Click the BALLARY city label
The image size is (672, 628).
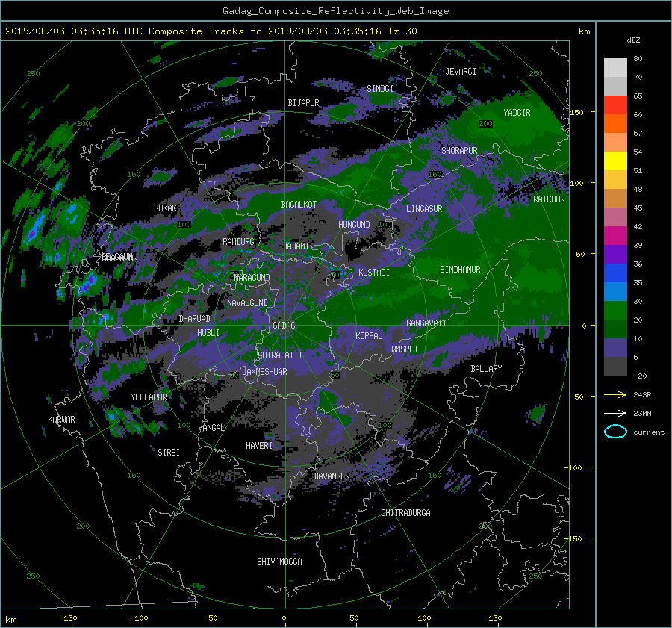click(x=486, y=369)
